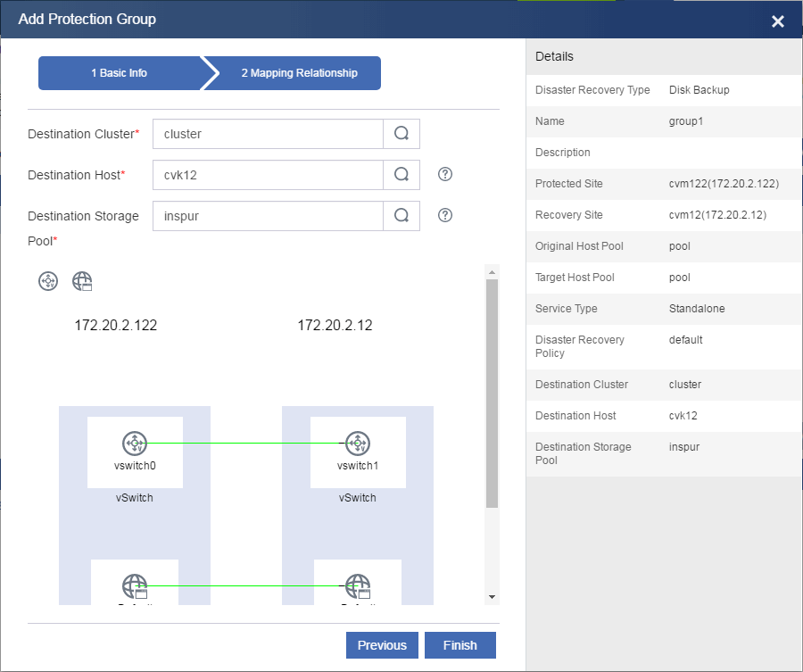The height and width of the screenshot is (672, 803).
Task: Click the cvm12(172.20.2.12) recovery site value
Action: (717, 215)
